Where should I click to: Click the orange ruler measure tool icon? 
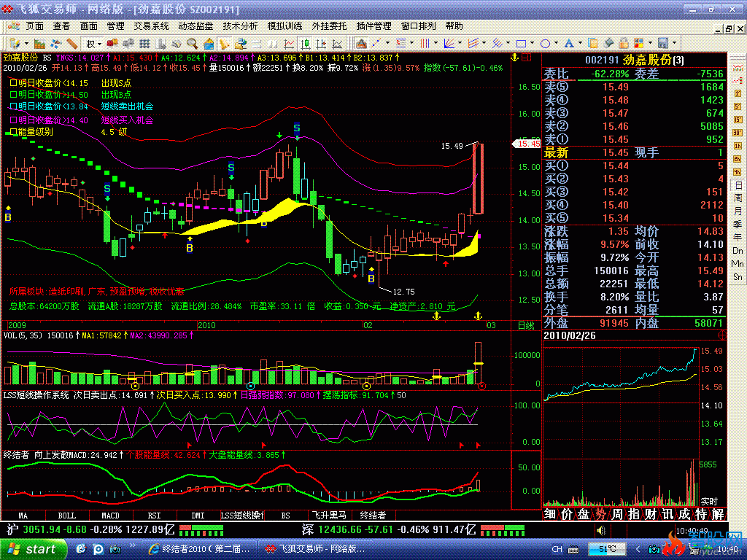coord(72,44)
